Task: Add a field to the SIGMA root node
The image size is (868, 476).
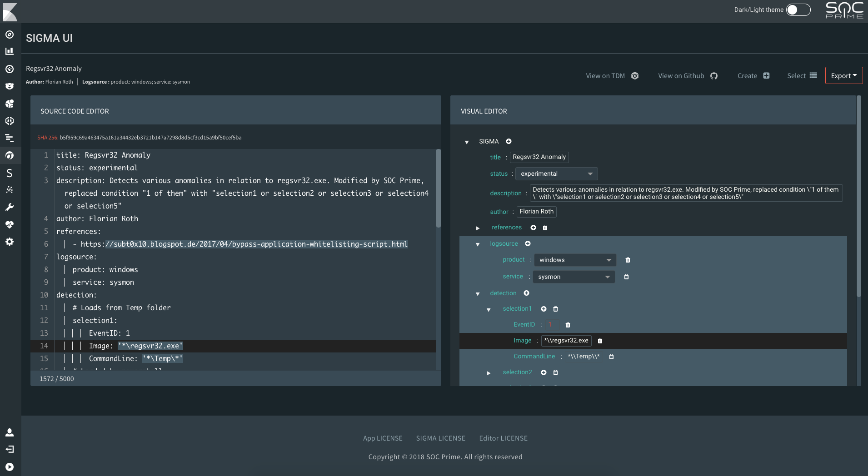Action: 509,141
